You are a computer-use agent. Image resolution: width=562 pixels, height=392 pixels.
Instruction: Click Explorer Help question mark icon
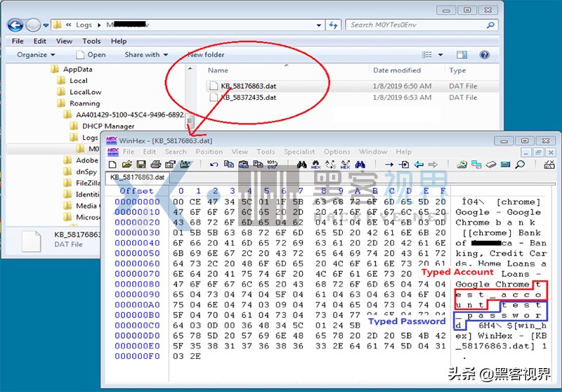[x=484, y=55]
